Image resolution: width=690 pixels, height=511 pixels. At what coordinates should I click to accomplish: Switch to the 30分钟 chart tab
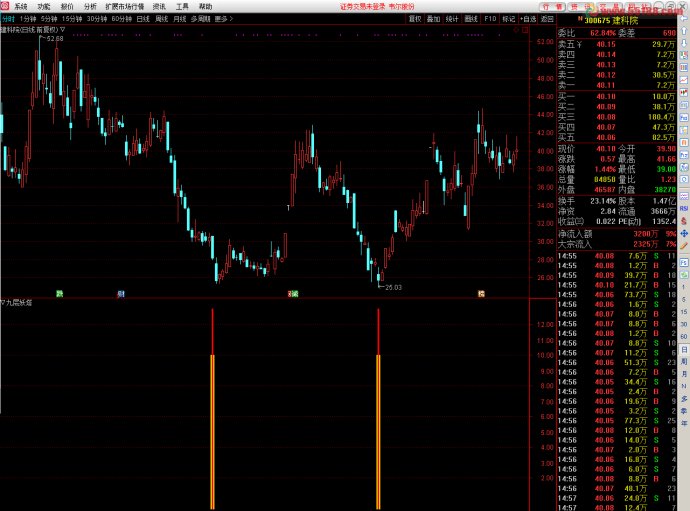point(97,19)
